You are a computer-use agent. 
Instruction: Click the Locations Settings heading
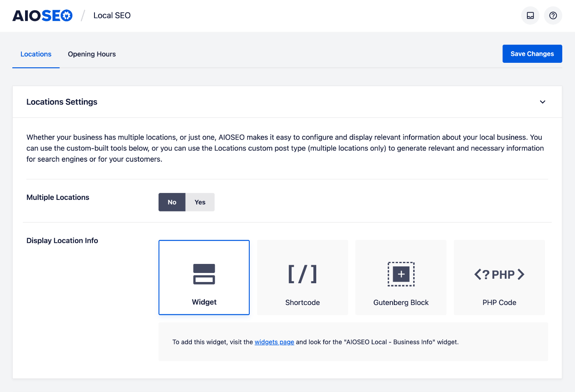[62, 102]
